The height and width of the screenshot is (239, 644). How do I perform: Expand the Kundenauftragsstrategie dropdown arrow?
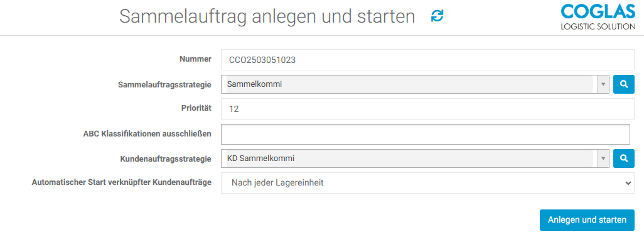pos(603,158)
